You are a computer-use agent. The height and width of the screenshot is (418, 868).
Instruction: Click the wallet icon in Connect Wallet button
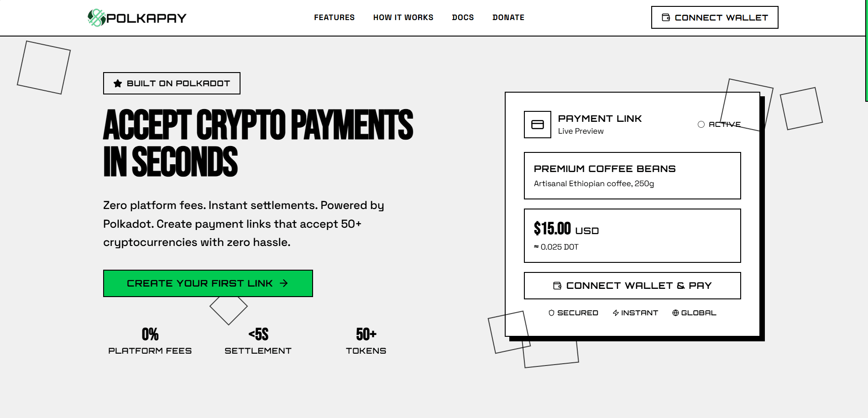[666, 17]
